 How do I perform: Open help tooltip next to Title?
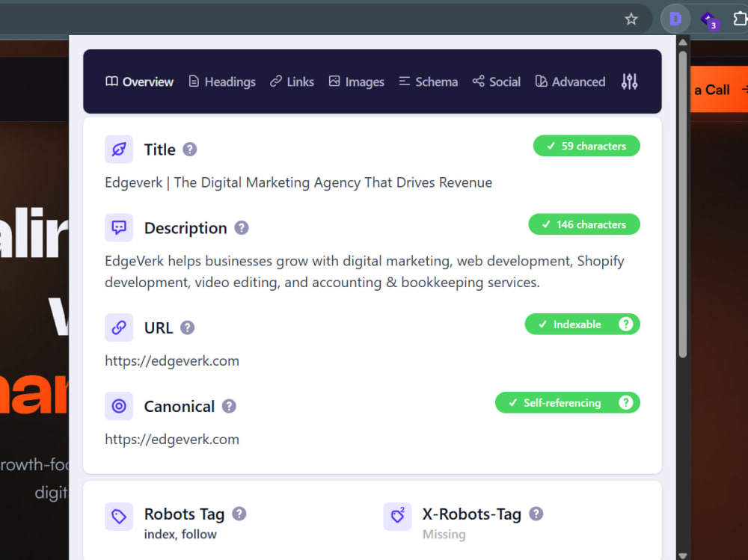coord(190,150)
